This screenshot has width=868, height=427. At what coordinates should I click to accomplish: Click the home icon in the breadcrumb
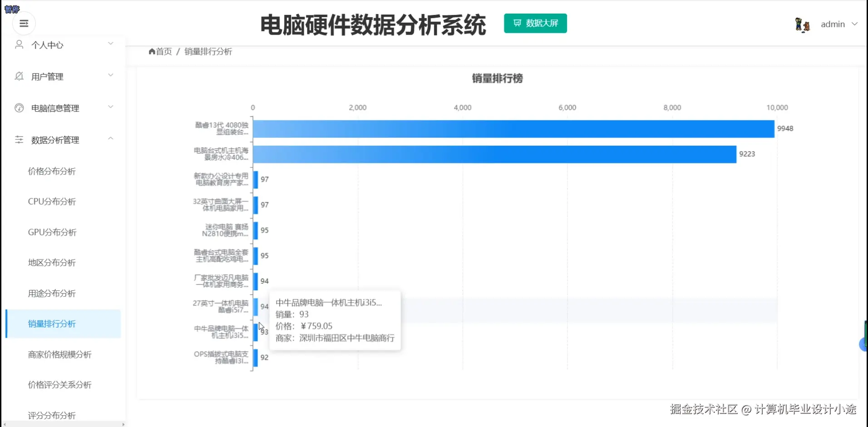click(x=152, y=52)
